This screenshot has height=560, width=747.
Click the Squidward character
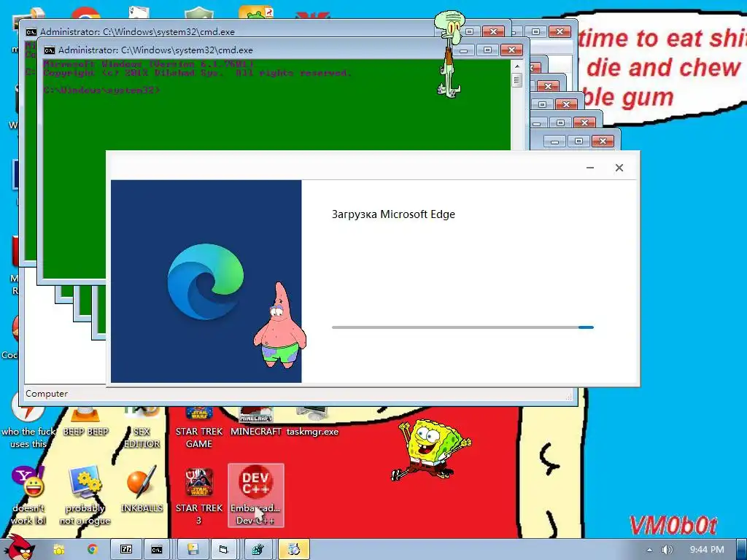coord(449,54)
